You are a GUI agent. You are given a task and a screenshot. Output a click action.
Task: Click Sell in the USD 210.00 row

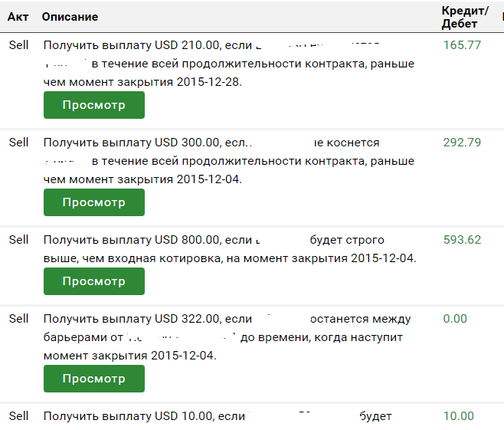click(x=18, y=45)
